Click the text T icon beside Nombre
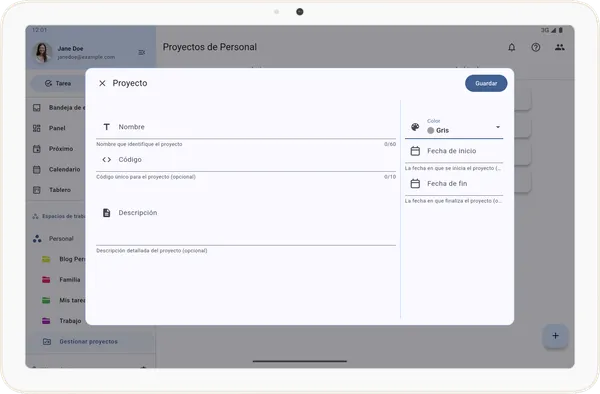The image size is (600, 394). [107, 127]
